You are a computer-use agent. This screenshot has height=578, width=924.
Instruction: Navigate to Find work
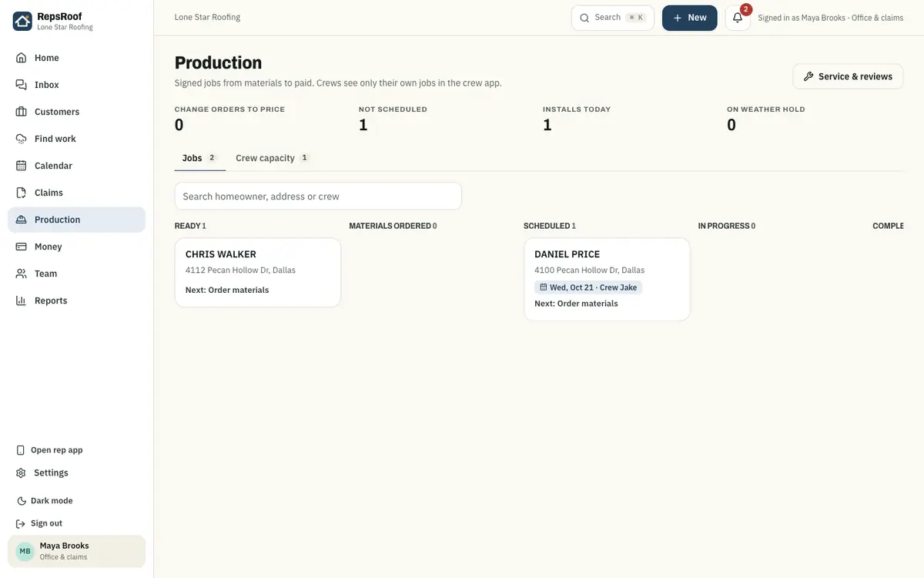click(76, 139)
